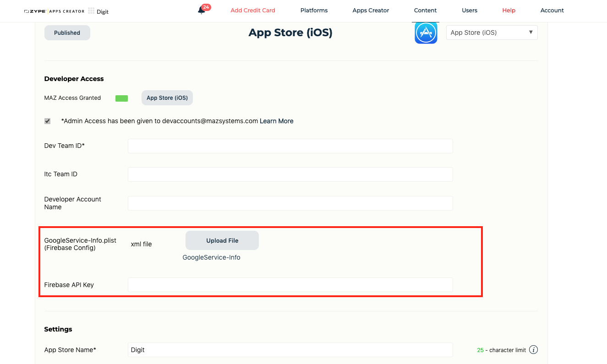Click the Developer Access heading
Viewport: 607px width, 364px height.
point(74,79)
